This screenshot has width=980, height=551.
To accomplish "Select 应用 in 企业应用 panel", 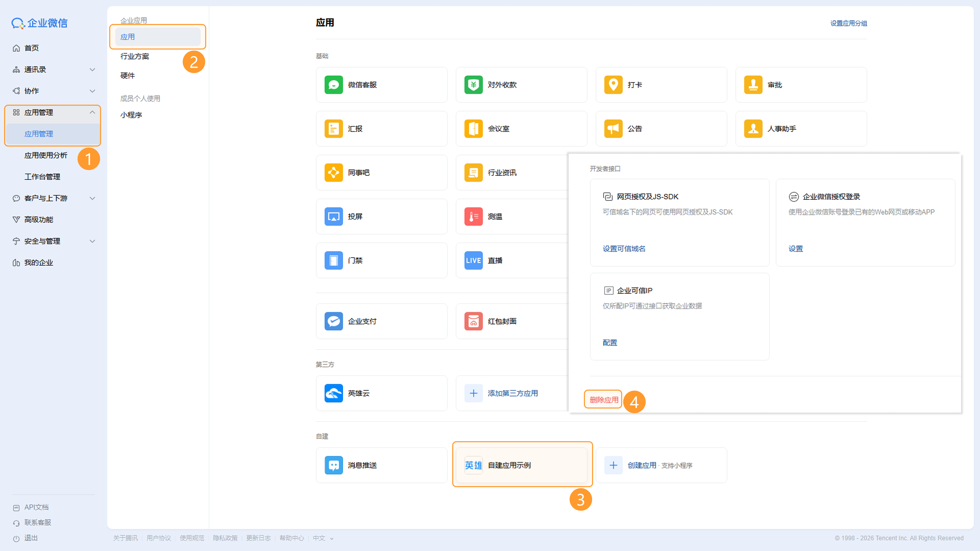I will (158, 37).
